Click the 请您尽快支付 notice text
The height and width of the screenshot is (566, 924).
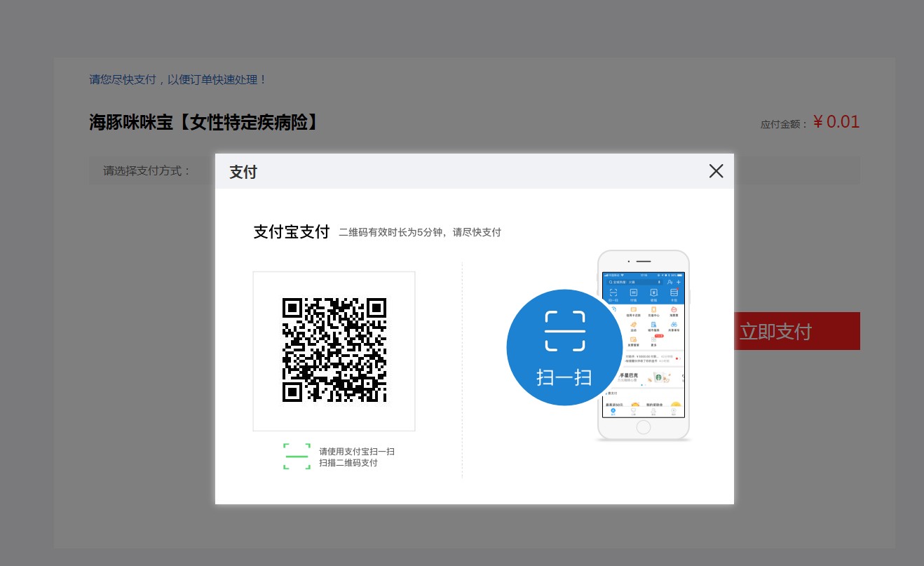(178, 79)
